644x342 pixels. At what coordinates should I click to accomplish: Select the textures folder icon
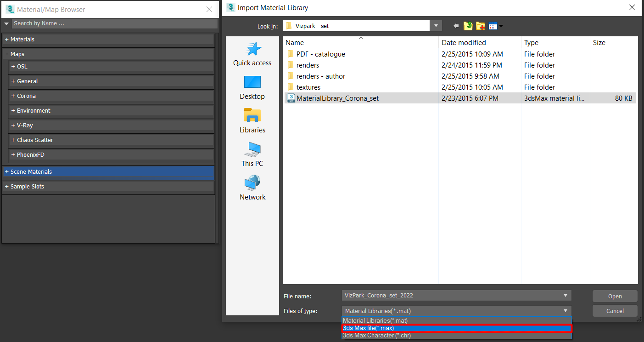click(290, 87)
